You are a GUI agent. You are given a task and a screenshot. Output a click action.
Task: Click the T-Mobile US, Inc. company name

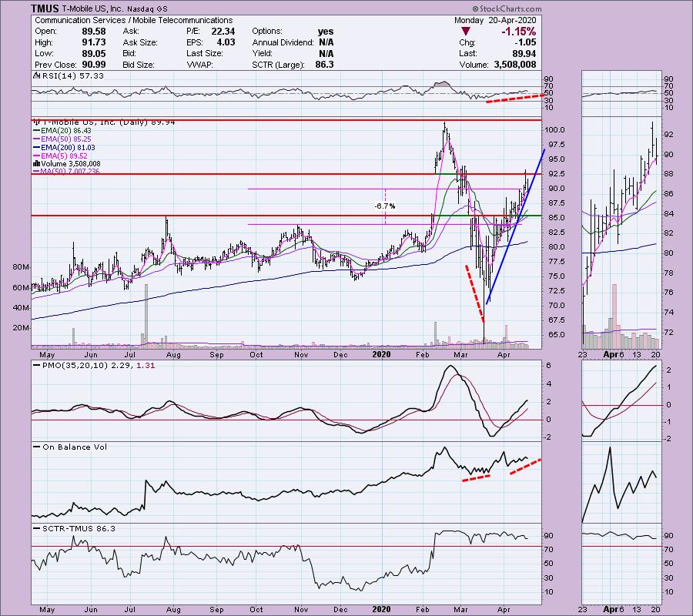(93, 8)
